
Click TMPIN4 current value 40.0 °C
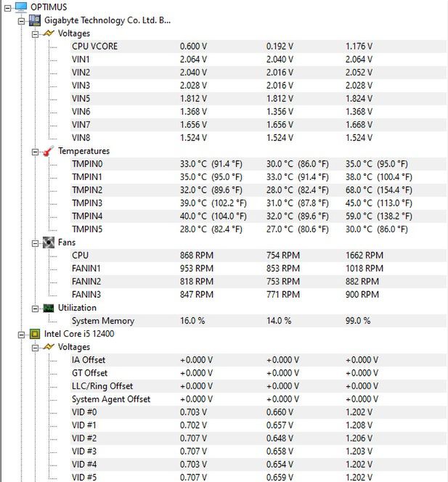tap(193, 216)
